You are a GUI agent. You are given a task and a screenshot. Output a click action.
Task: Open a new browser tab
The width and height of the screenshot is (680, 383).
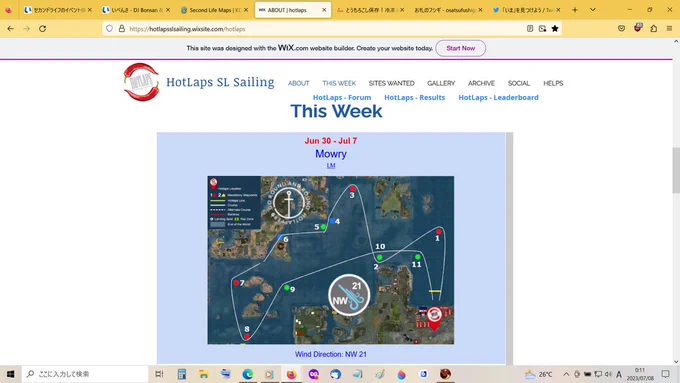(575, 10)
